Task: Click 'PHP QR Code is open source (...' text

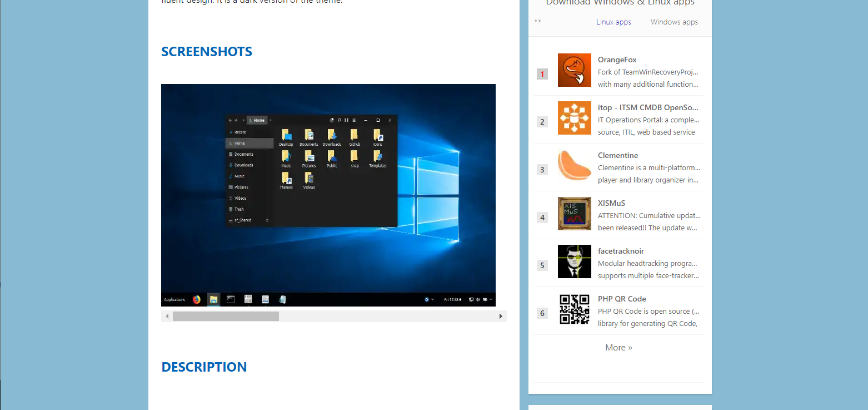Action: (x=648, y=311)
